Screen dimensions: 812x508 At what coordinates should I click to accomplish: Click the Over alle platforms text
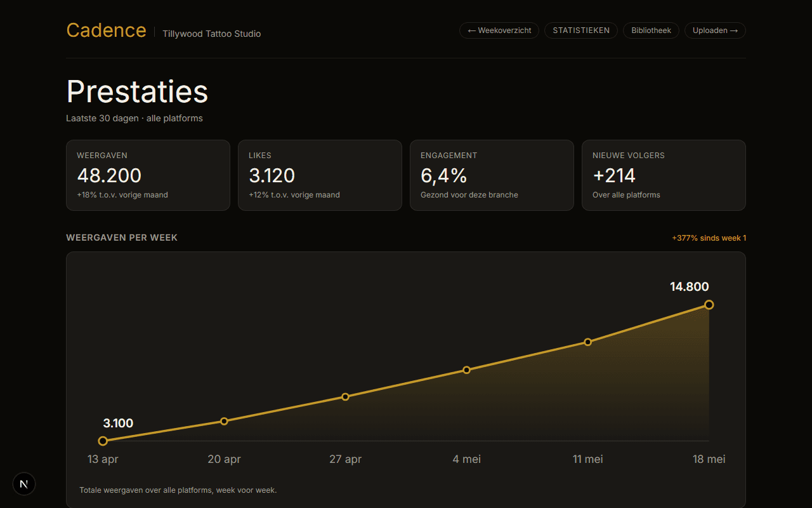tap(626, 195)
